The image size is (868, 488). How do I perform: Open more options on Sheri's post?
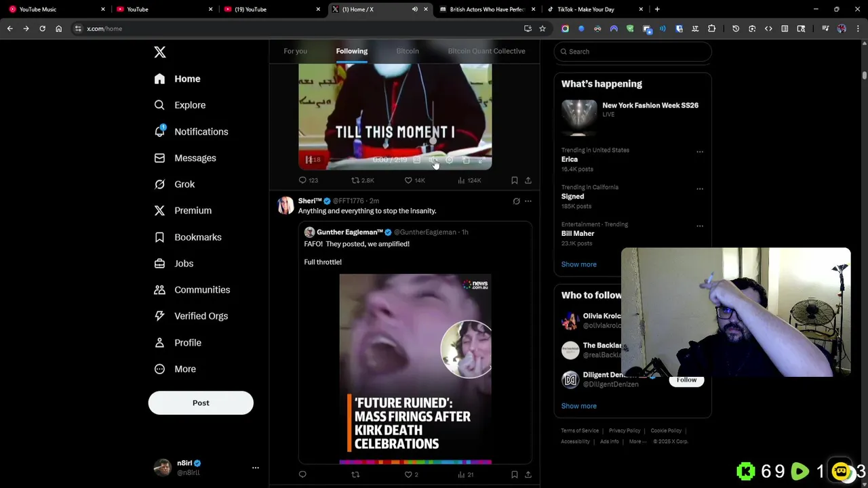(528, 201)
